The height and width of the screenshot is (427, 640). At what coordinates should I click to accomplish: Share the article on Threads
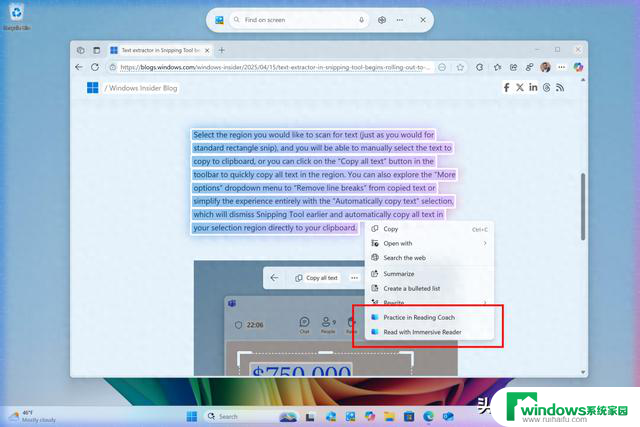coord(547,87)
